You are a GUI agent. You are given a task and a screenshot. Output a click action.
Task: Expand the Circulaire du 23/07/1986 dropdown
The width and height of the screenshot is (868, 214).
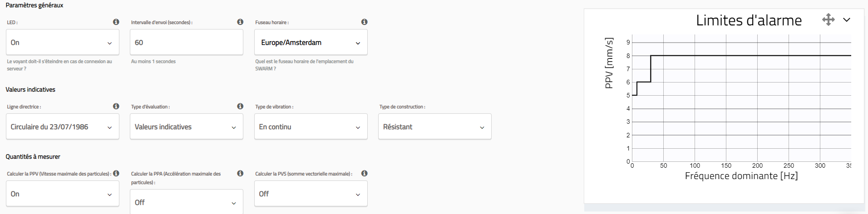[63, 127]
